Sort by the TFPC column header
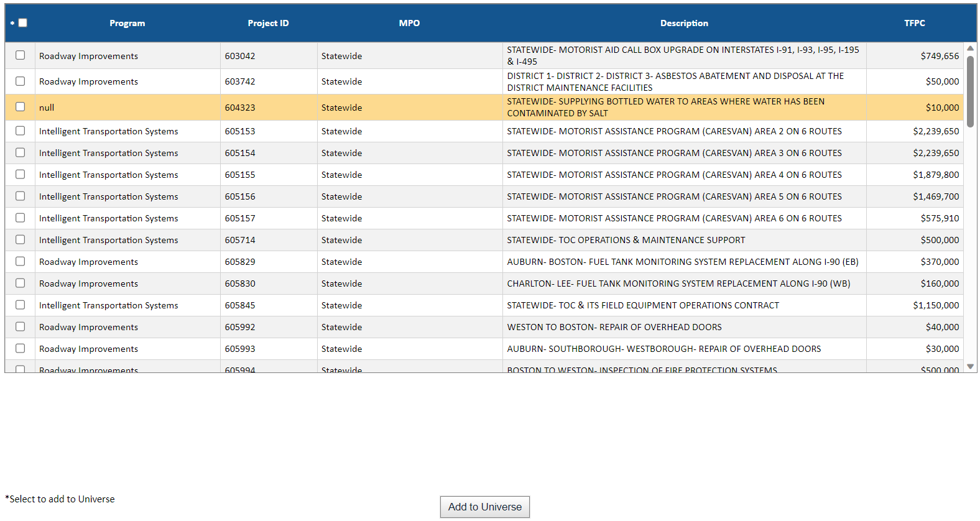980x521 pixels. (914, 23)
